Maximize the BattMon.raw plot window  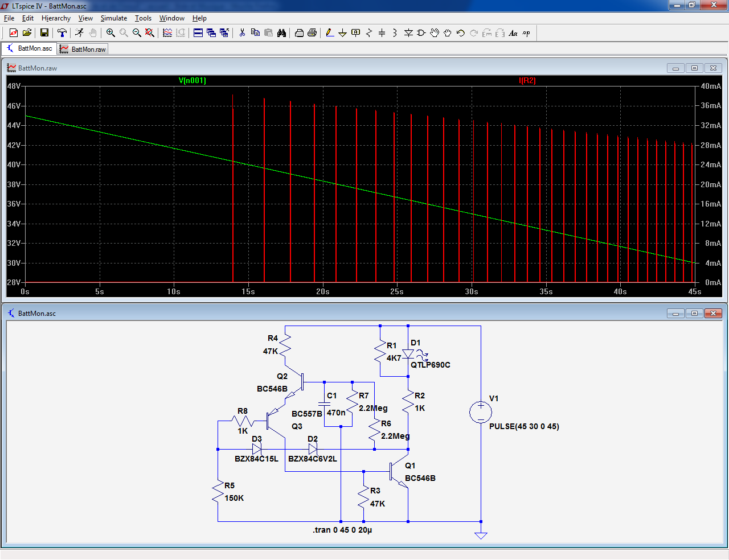(x=694, y=68)
